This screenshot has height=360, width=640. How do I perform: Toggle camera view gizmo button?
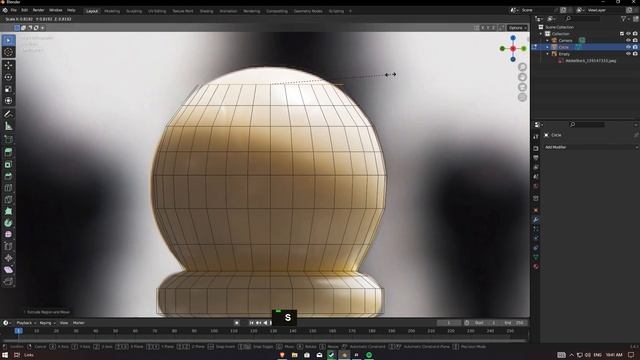522,87
